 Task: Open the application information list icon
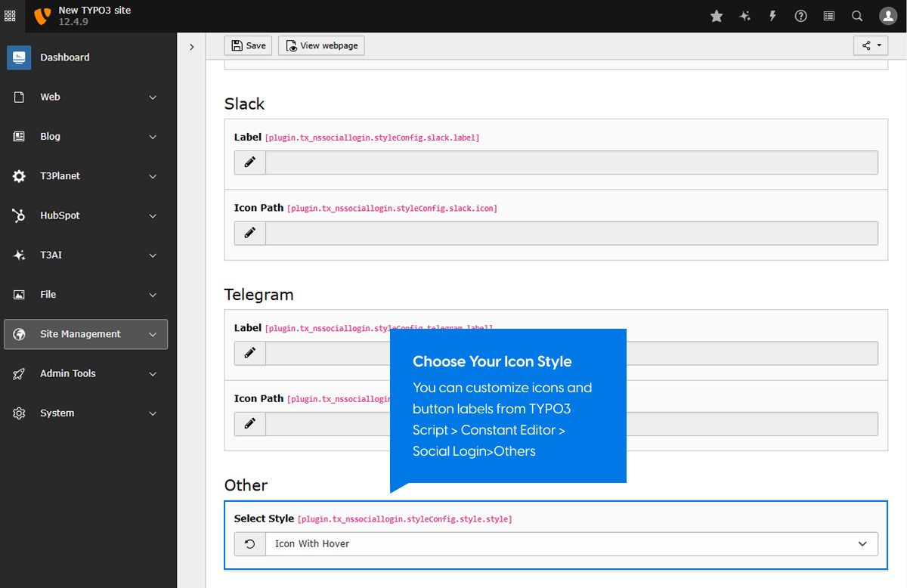click(x=829, y=16)
